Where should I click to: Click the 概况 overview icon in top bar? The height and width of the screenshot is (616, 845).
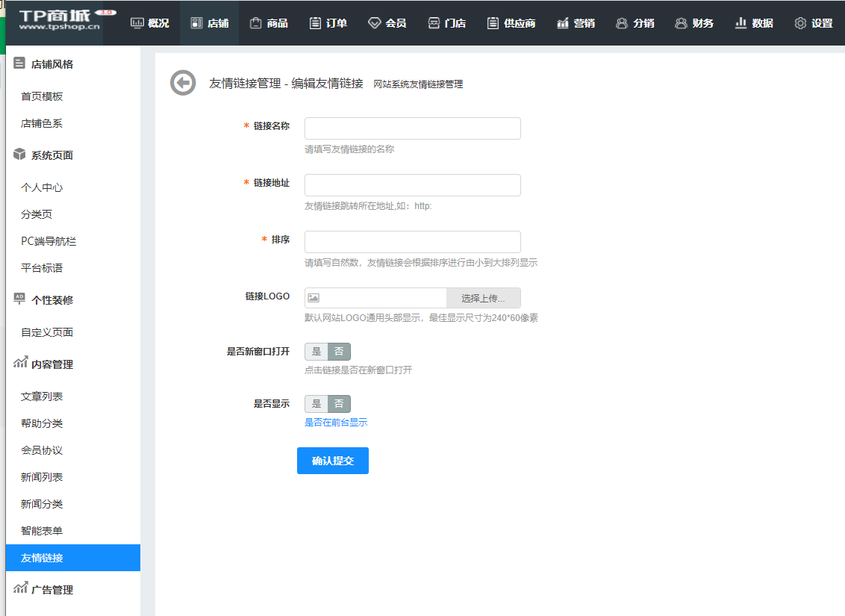[x=137, y=23]
